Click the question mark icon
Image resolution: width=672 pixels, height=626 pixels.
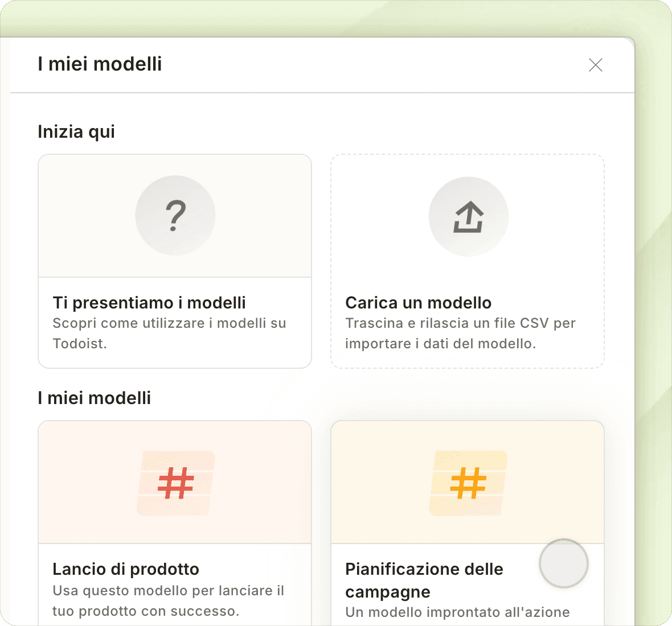coord(175,215)
